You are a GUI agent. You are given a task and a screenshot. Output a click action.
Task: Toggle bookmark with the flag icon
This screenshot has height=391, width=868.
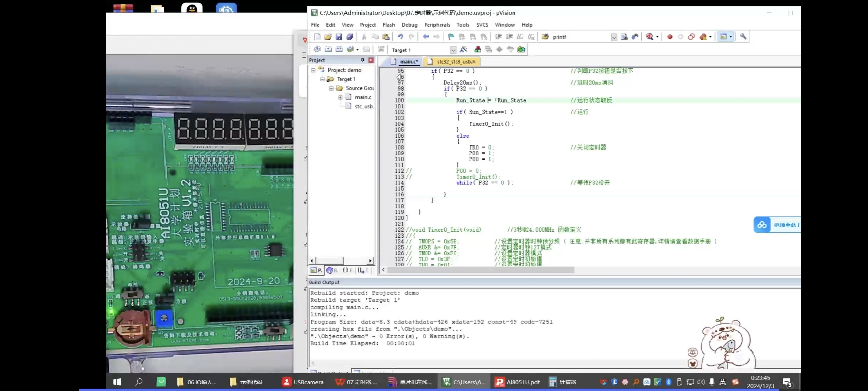point(451,37)
